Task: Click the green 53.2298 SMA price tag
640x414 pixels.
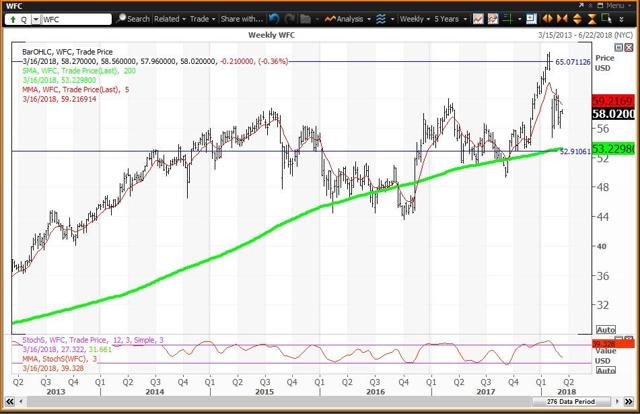Action: click(613, 149)
